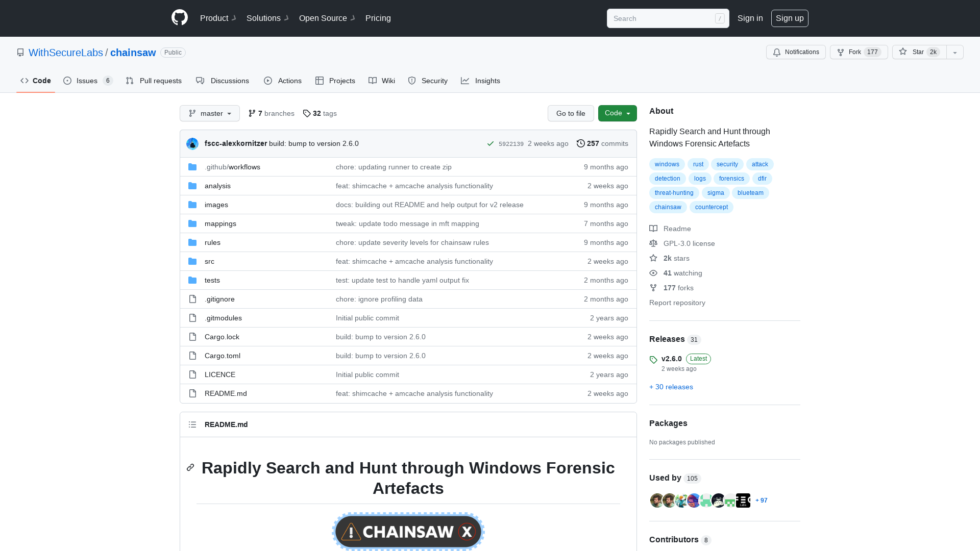Expand the Product menu
The height and width of the screenshot is (551, 980).
[218, 18]
